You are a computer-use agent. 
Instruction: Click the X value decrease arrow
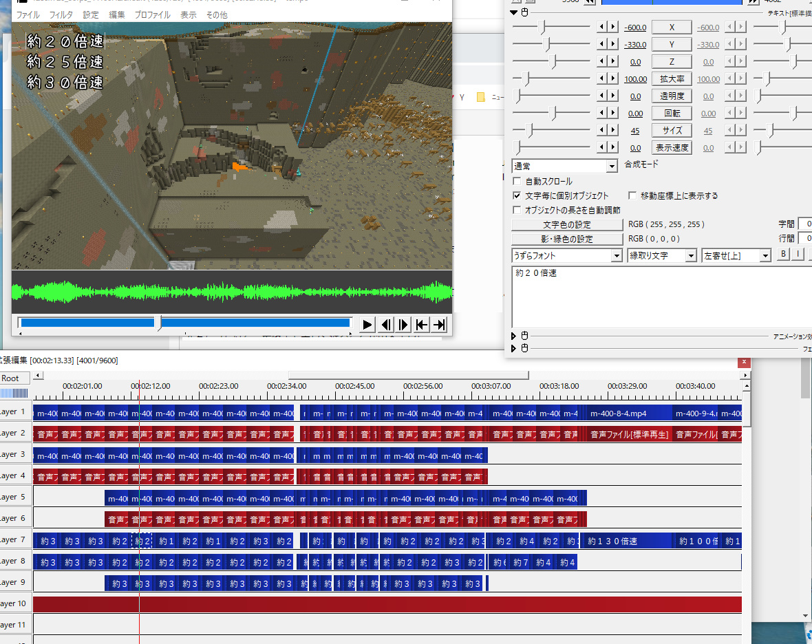coord(601,27)
